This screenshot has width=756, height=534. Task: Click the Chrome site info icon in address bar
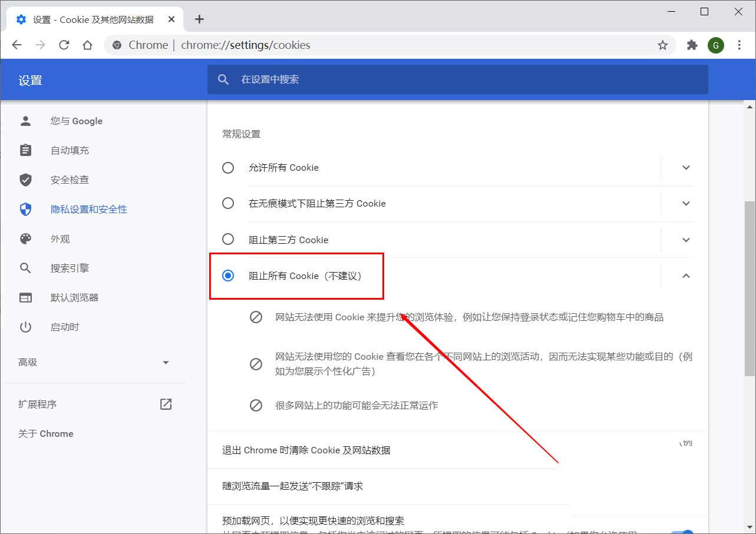coord(117,45)
